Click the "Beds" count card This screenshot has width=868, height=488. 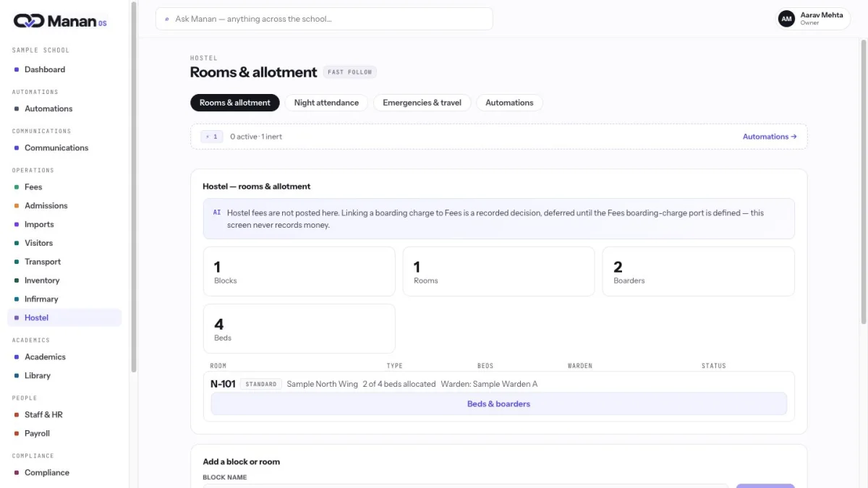[299, 328]
